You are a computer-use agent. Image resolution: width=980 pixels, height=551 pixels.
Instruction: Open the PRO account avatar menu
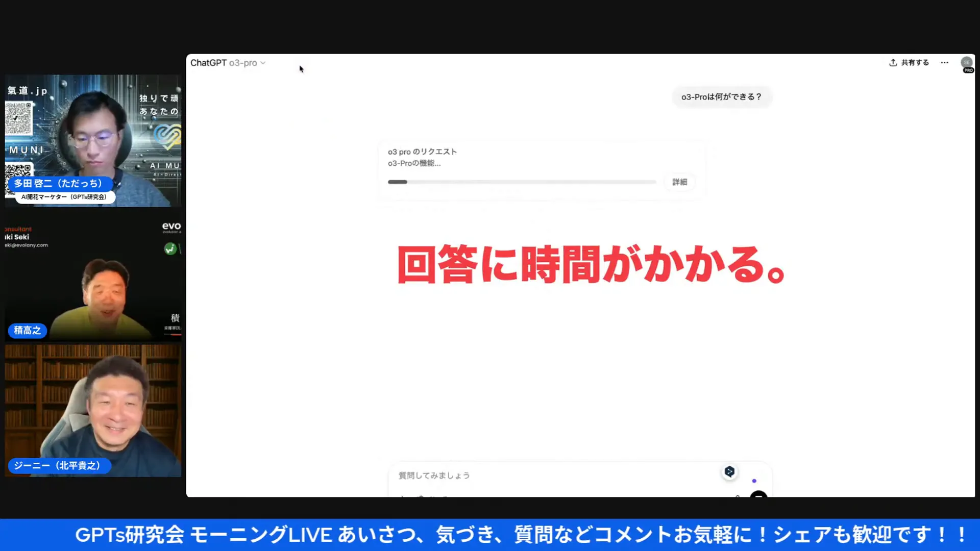tap(967, 64)
